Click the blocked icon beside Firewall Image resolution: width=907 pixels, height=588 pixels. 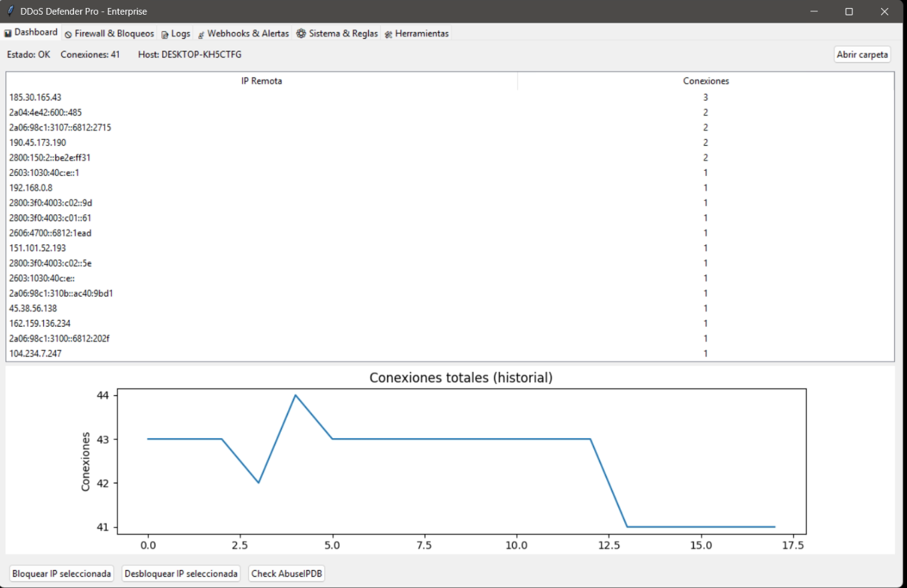(x=69, y=34)
